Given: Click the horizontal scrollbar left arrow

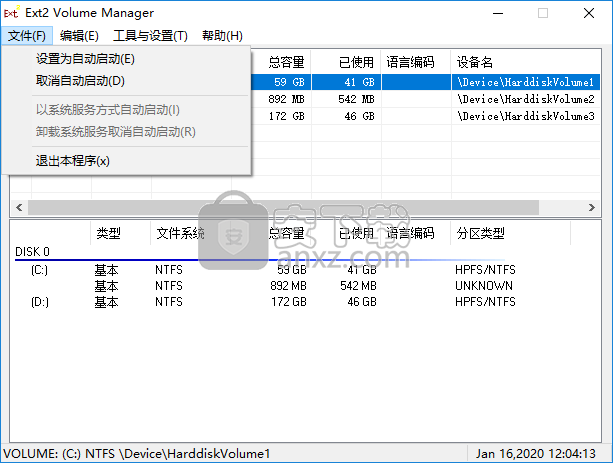Looking at the screenshot, I should pos(19,207).
